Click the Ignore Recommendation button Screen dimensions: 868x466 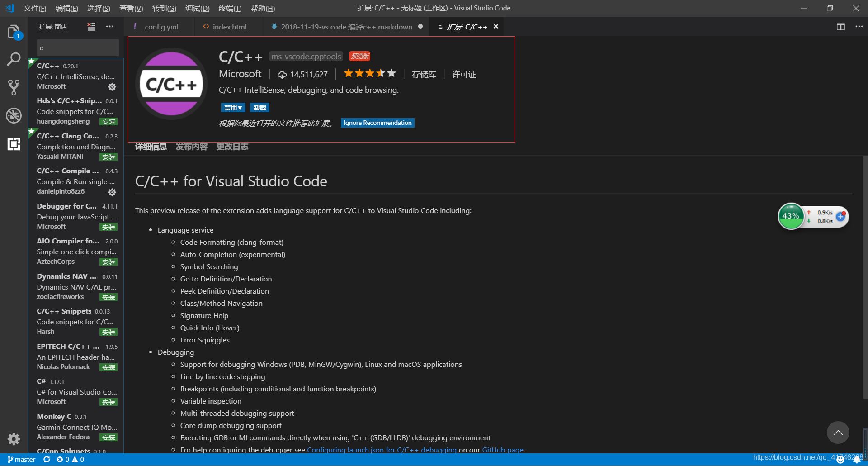click(x=377, y=123)
